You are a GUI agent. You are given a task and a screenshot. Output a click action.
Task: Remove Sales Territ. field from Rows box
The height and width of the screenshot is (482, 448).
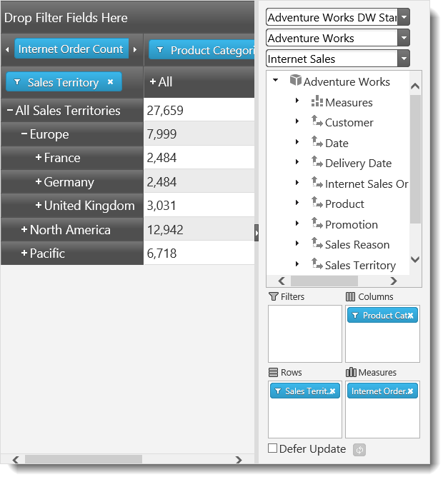click(x=333, y=391)
